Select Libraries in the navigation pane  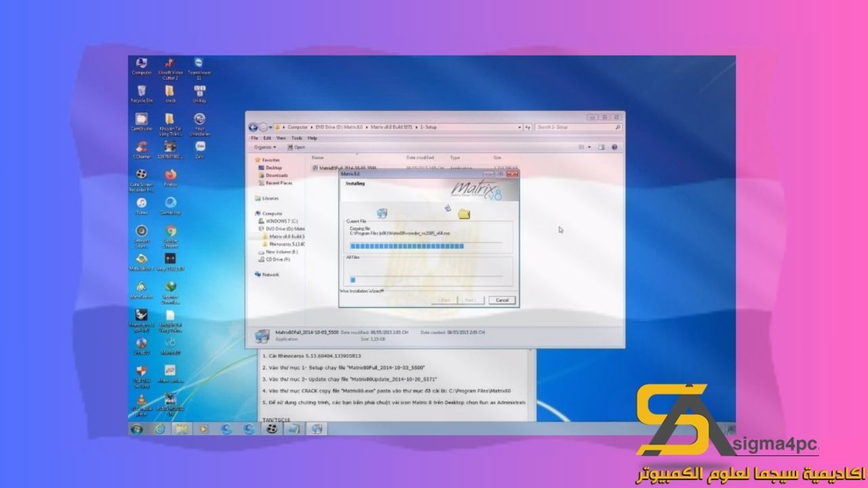(266, 199)
